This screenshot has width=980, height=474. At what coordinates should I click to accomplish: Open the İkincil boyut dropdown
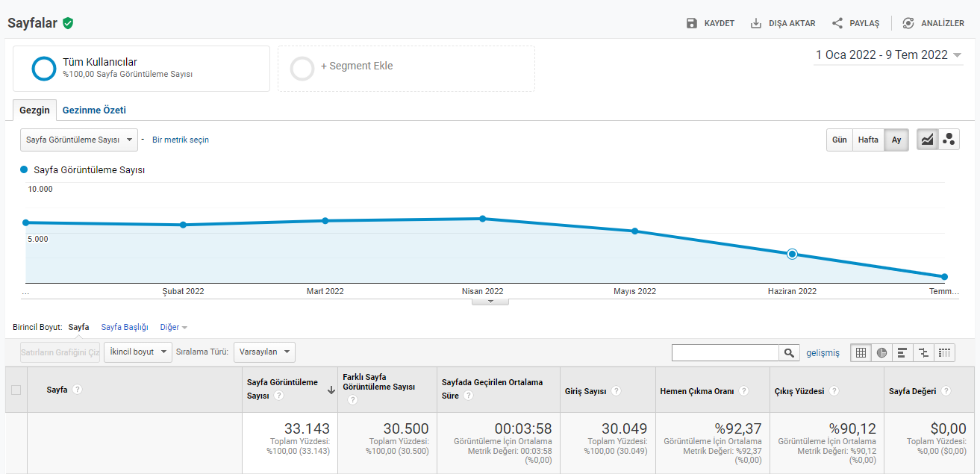(138, 352)
